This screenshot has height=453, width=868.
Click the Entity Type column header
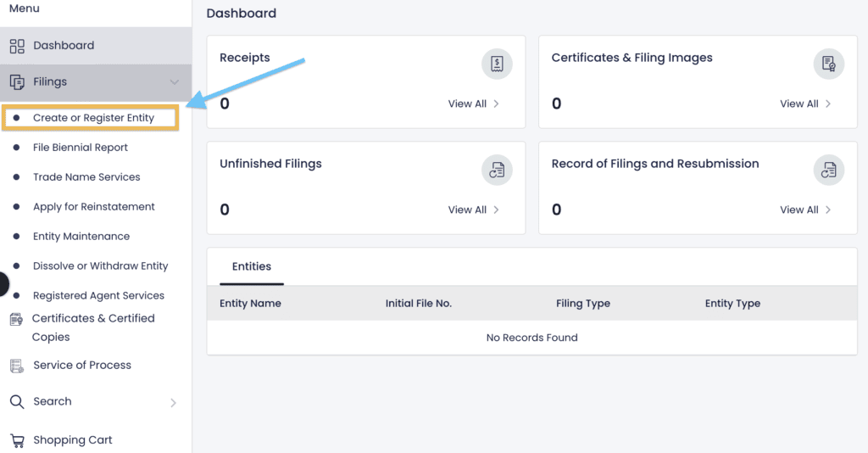732,303
